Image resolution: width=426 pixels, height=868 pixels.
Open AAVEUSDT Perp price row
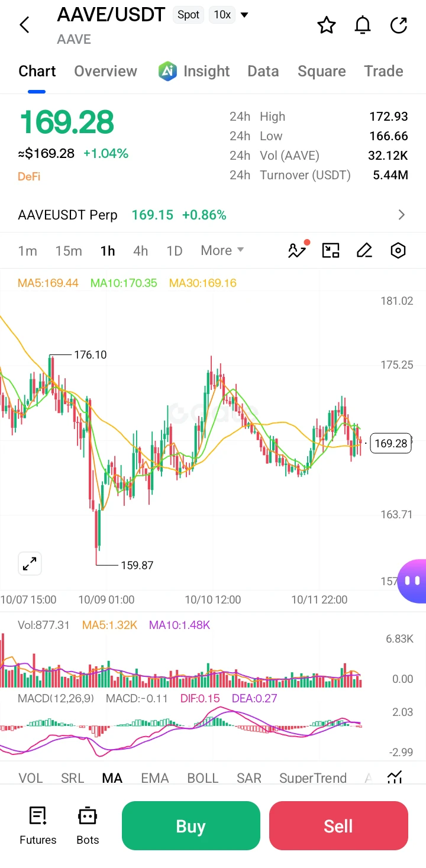(213, 215)
